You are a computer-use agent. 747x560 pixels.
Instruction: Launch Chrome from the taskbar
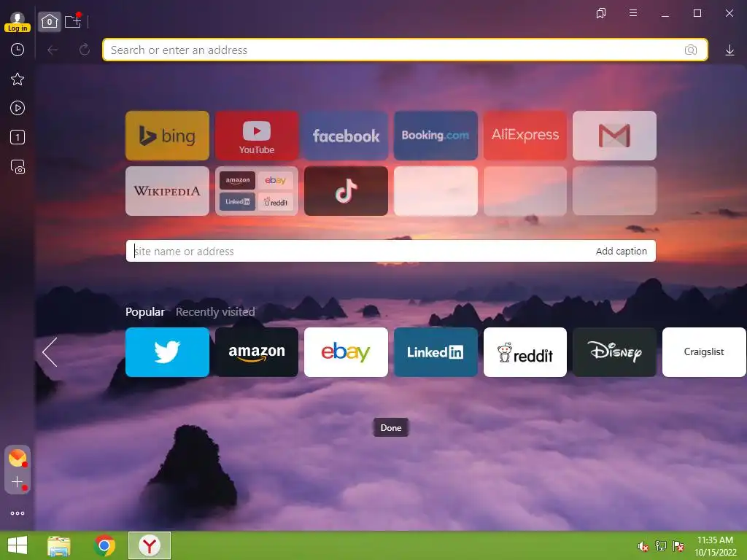click(x=104, y=545)
